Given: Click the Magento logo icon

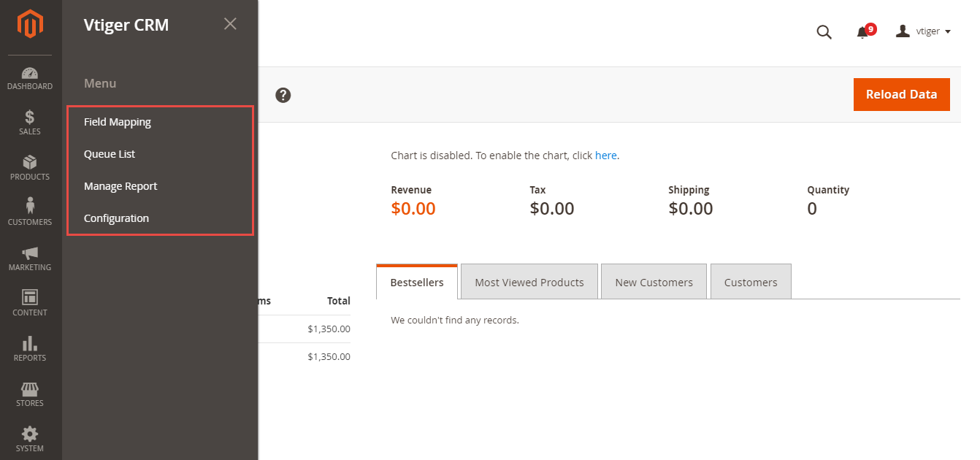Looking at the screenshot, I should (30, 24).
